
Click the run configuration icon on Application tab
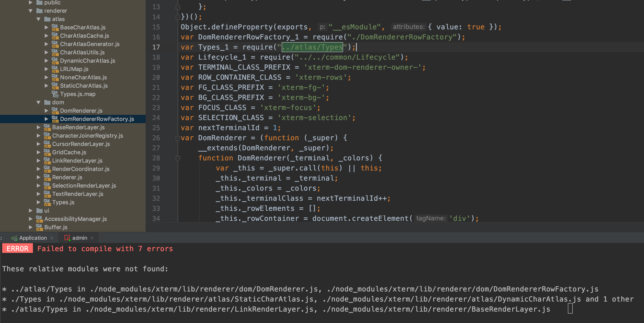click(14, 238)
